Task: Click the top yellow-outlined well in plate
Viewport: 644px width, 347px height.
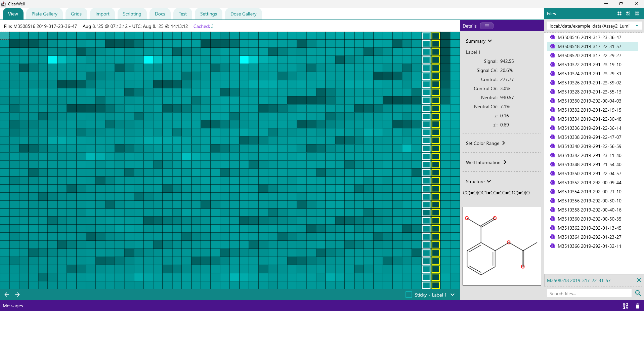Action: 436,36
